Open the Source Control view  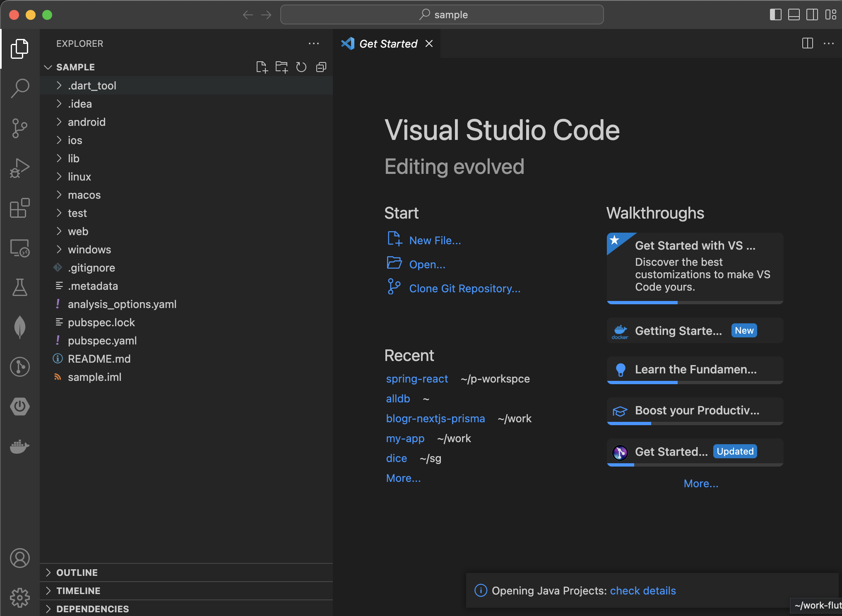pos(19,128)
